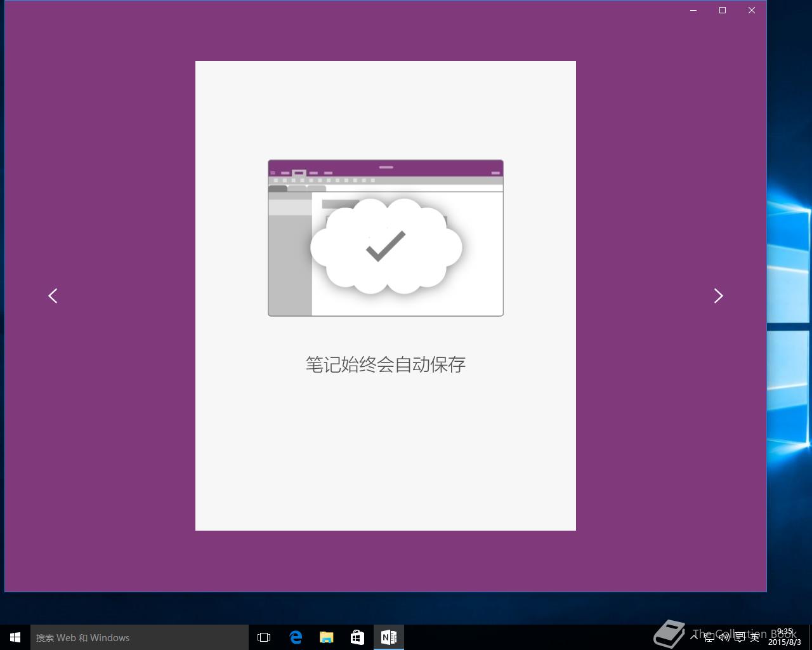Switch the input method 英 indicator
This screenshot has width=812, height=650.
pyautogui.click(x=755, y=637)
